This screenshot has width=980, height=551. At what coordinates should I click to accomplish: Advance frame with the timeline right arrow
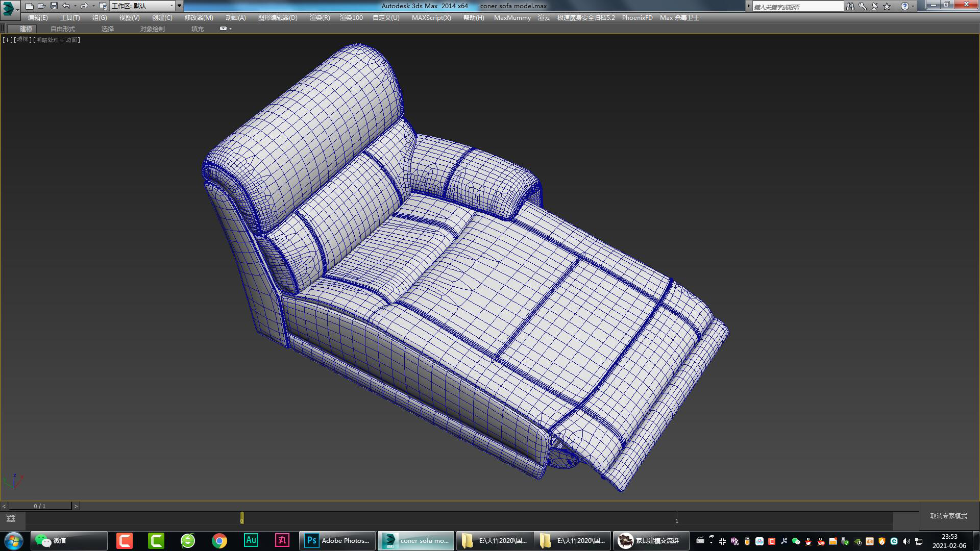[x=77, y=506]
